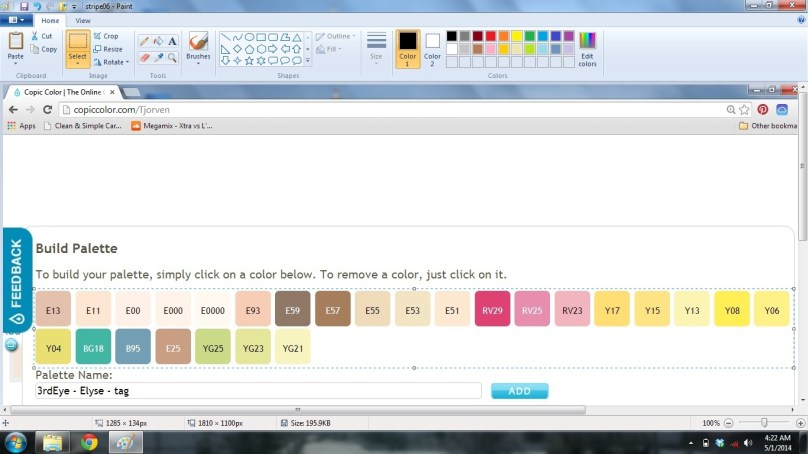Pick the red swatch in Colors palette
Image resolution: width=809 pixels, height=454 pixels.
tap(491, 36)
